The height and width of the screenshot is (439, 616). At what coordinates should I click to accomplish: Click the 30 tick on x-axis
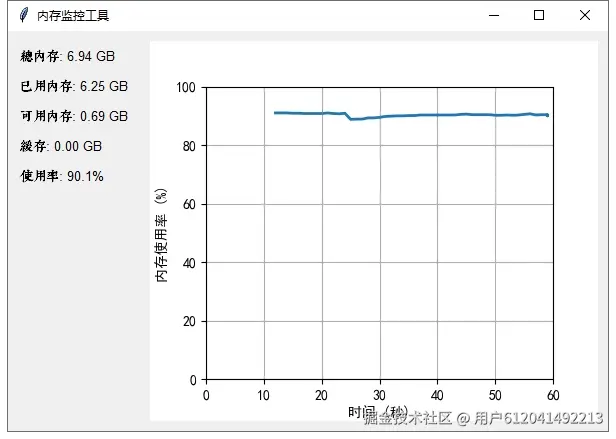[x=379, y=395]
